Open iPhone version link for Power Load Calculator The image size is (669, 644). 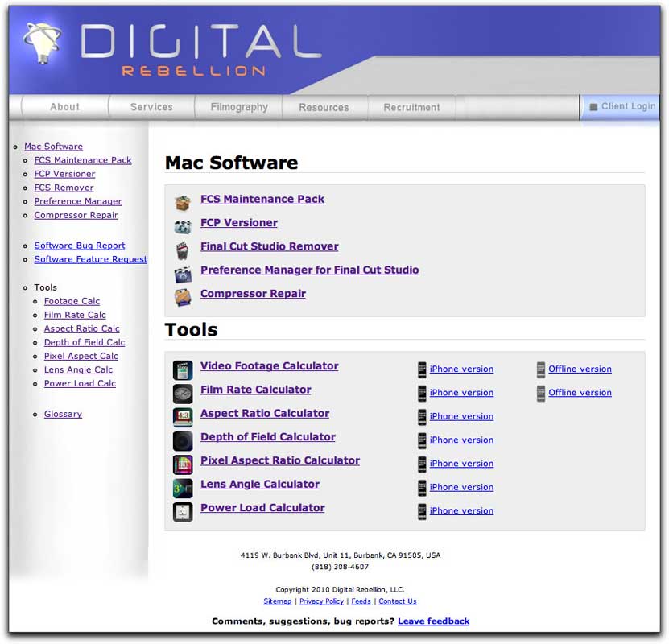point(461,510)
